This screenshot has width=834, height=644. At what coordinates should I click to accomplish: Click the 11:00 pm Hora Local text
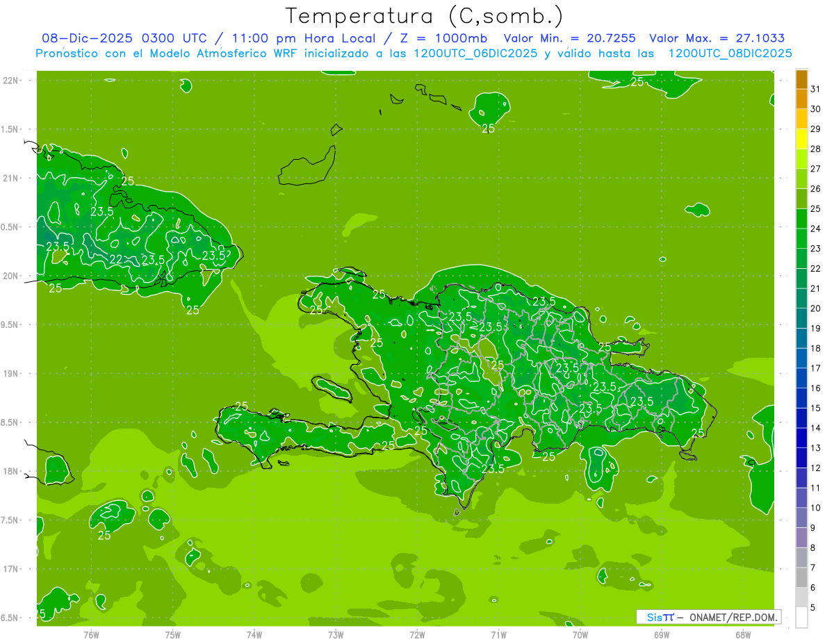click(x=304, y=39)
